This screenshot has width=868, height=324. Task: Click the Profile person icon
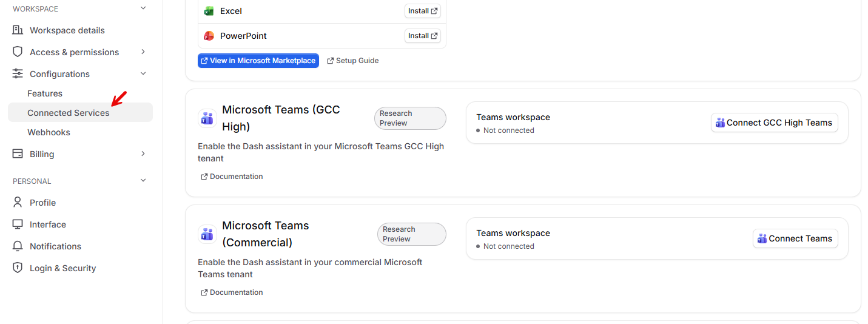[18, 203]
